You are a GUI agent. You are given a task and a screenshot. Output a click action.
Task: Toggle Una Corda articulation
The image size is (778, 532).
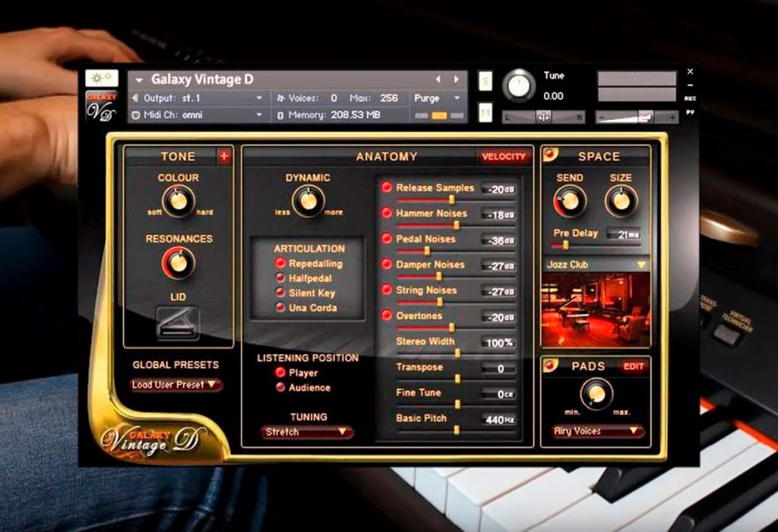click(280, 308)
